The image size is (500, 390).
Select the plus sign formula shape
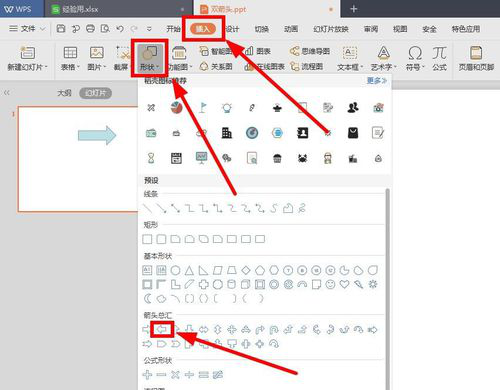click(147, 375)
